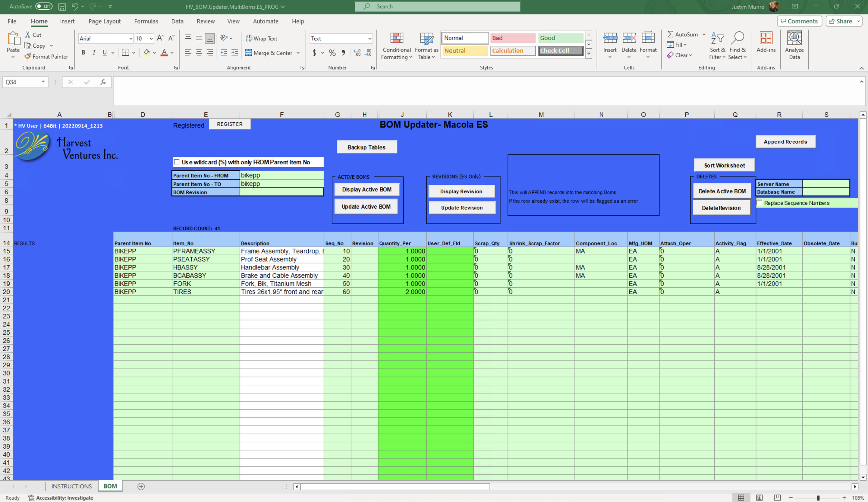Open the Data ribbon tab
The width and height of the screenshot is (868, 502).
click(x=178, y=21)
